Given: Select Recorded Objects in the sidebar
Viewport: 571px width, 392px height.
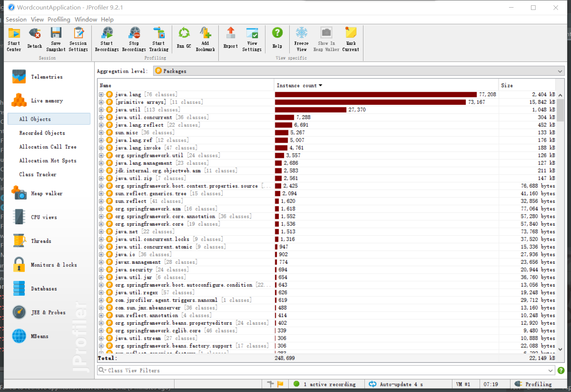Looking at the screenshot, I should [42, 133].
